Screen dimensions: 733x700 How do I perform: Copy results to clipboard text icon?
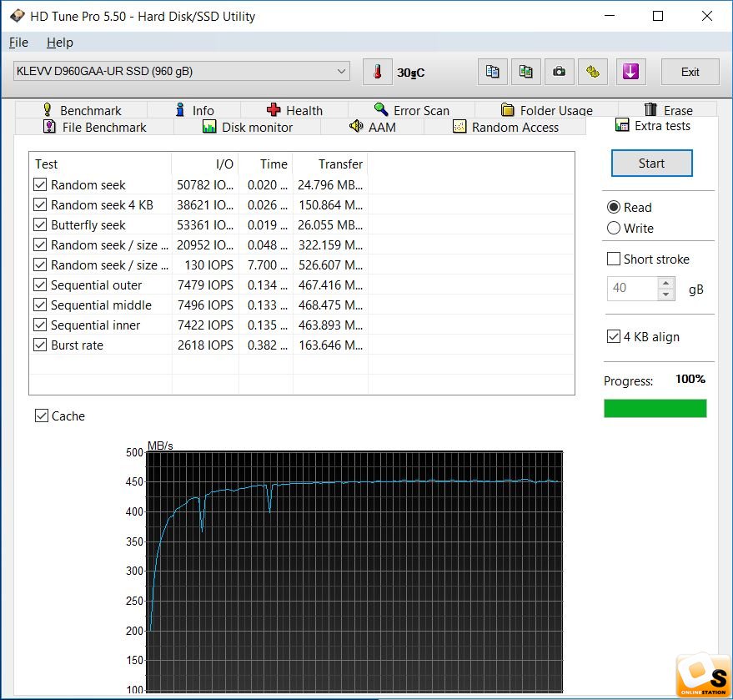(492, 72)
